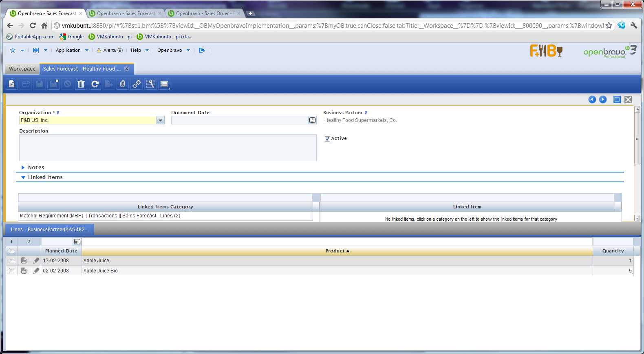Open the Apple Juice Bio row in form view
Viewport: 644px width, 354px height.
pyautogui.click(x=24, y=271)
